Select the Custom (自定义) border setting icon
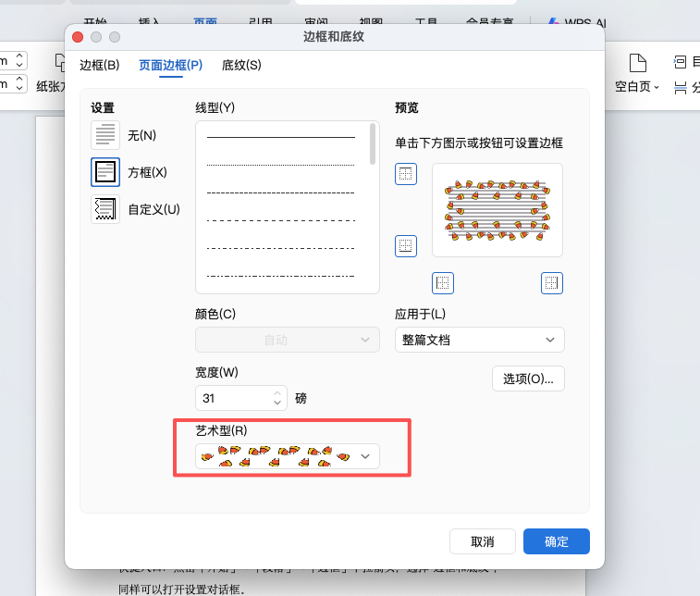Screen dimensions: 700x596 coord(105,209)
